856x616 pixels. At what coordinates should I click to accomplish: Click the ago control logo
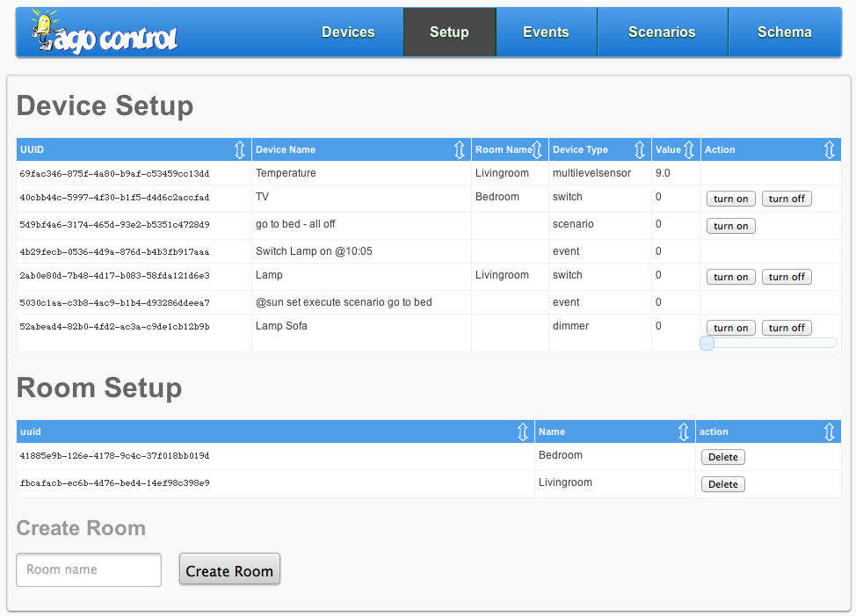click(x=104, y=32)
